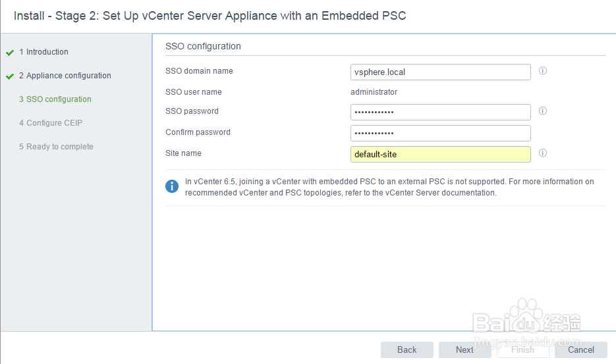
Task: Click the Install - Stage 2 wizard title
Action: tap(210, 16)
